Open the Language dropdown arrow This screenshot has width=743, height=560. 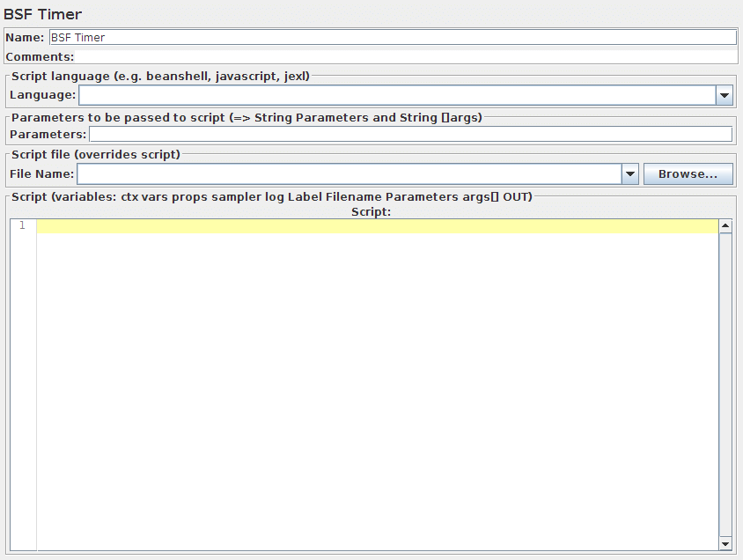pos(725,95)
